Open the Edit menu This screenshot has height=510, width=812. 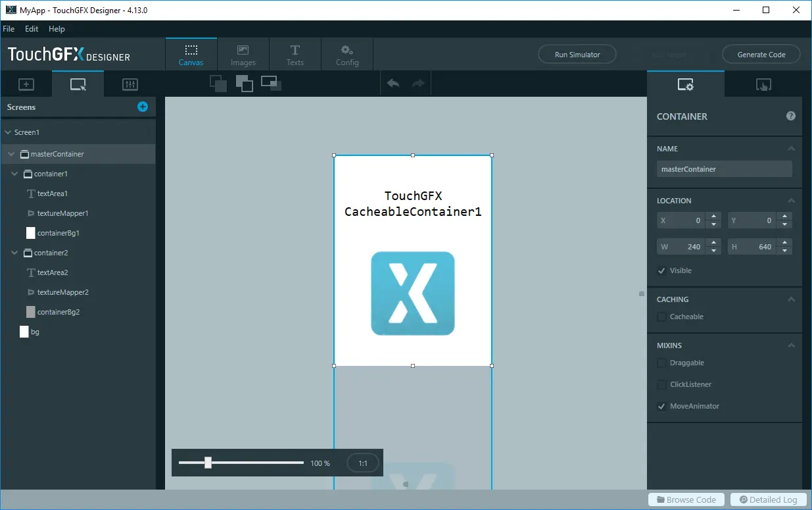tap(32, 29)
